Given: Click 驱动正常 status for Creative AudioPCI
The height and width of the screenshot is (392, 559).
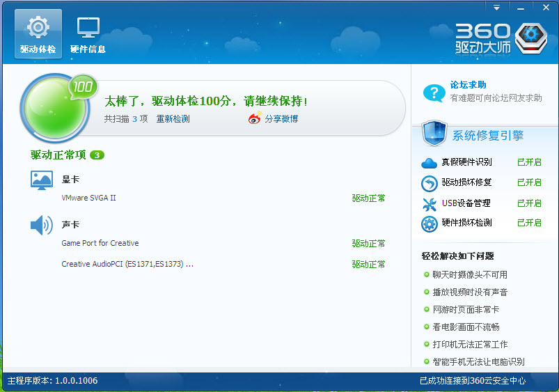Looking at the screenshot, I should click(x=369, y=265).
